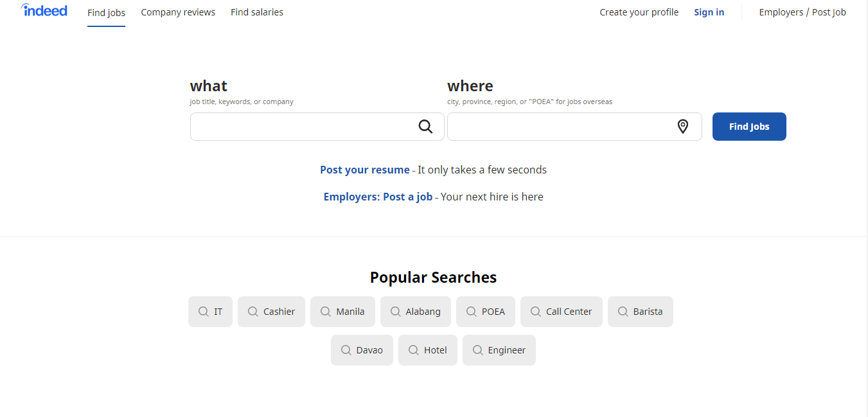Image resolution: width=868 pixels, height=417 pixels.
Task: Open the Post your resume link
Action: (x=365, y=170)
